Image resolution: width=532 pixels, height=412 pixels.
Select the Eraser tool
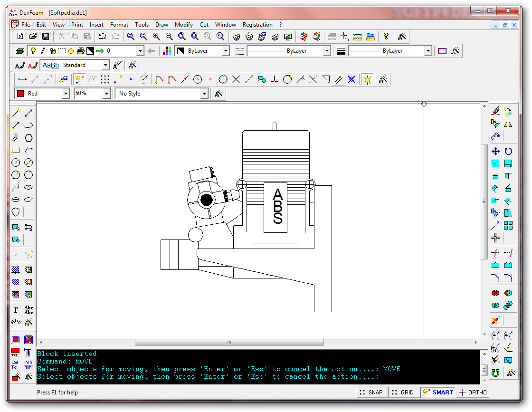[x=495, y=111]
